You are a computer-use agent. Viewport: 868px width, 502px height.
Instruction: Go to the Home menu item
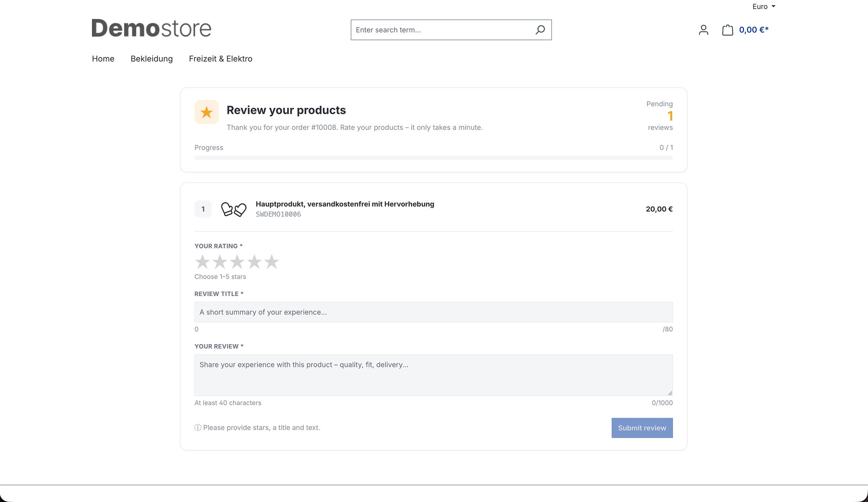coord(103,59)
